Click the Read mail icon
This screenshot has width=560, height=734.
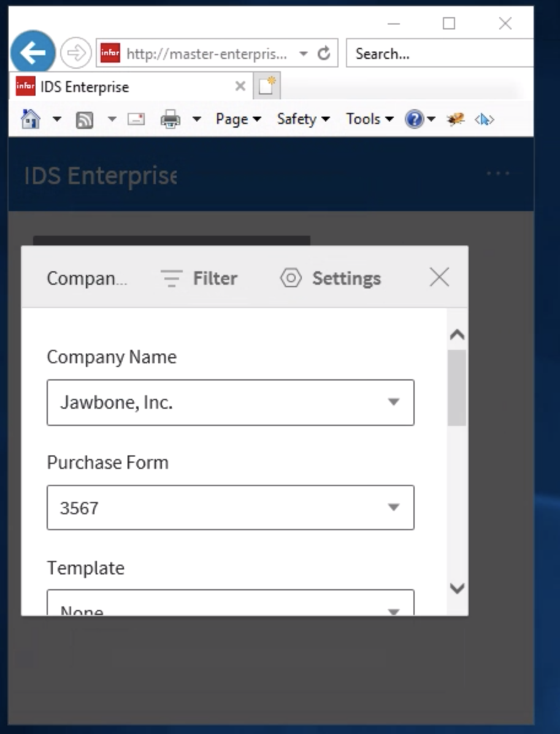click(136, 120)
